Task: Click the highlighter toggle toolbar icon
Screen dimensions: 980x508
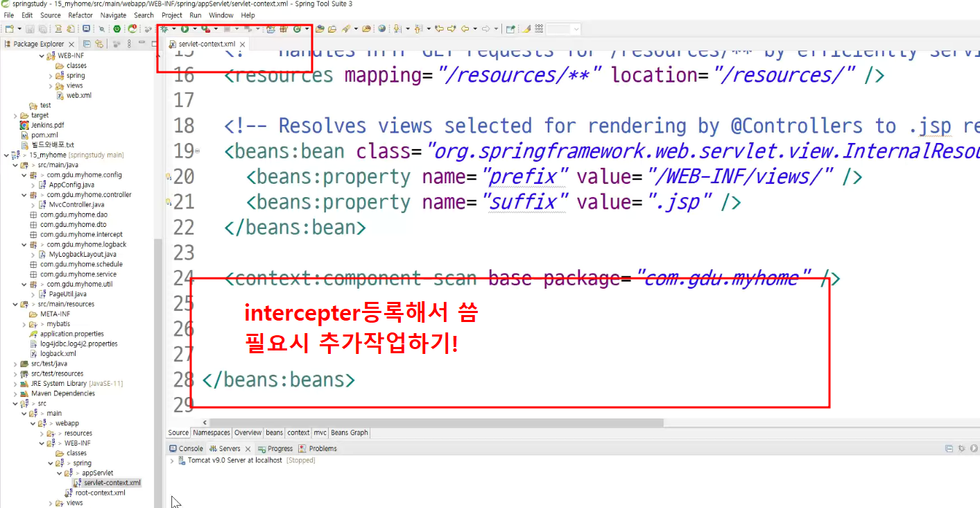Action: coord(526,29)
